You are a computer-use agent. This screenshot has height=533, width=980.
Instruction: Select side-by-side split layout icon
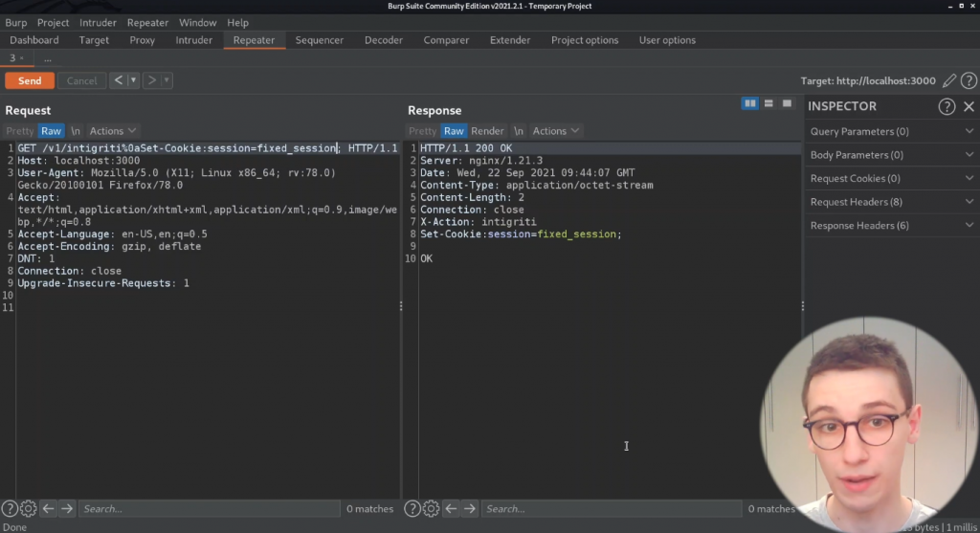pyautogui.click(x=750, y=103)
